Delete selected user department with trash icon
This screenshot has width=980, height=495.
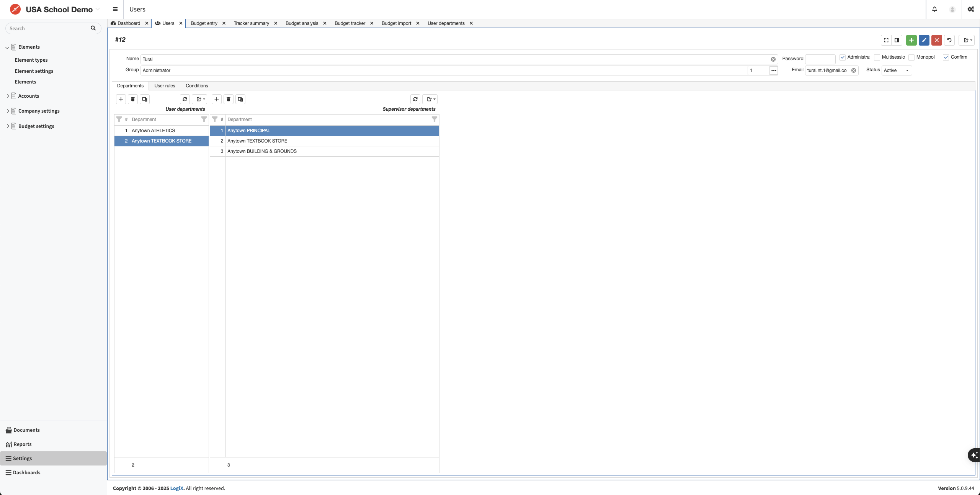click(x=133, y=99)
